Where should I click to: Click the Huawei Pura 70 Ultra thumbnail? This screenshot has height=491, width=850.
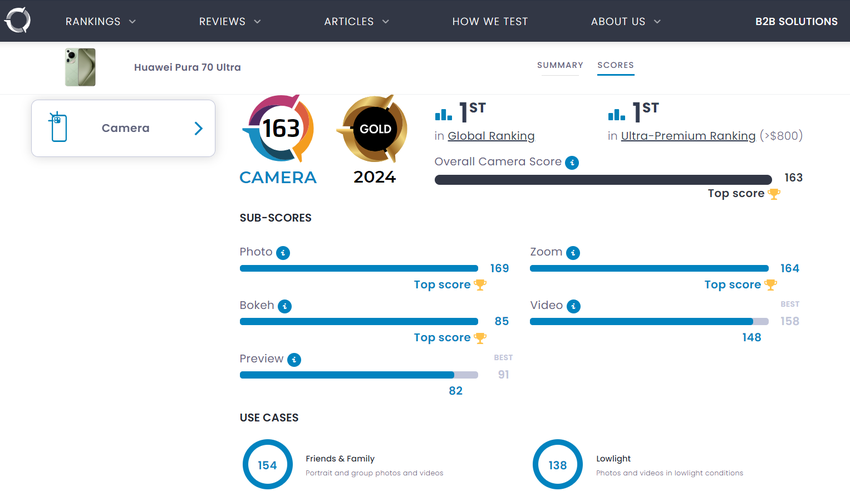click(80, 67)
